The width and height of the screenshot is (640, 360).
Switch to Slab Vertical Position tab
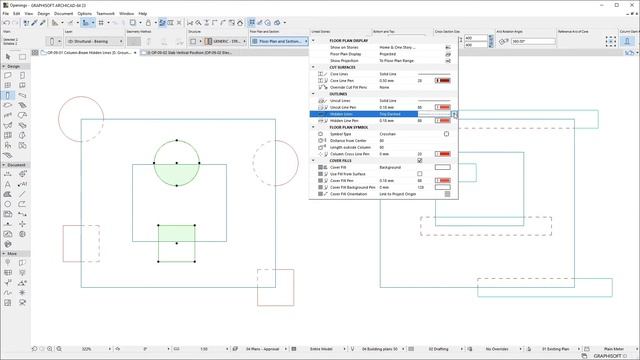point(188,53)
